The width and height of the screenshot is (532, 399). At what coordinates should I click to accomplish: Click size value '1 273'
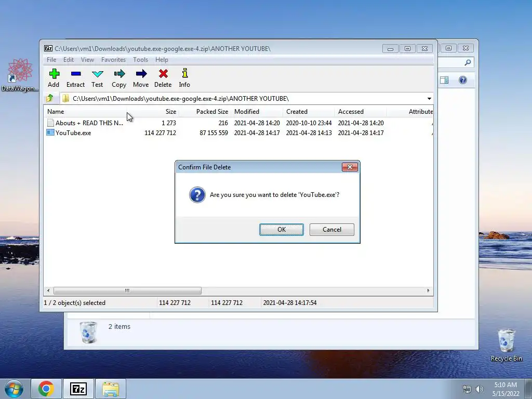click(169, 123)
